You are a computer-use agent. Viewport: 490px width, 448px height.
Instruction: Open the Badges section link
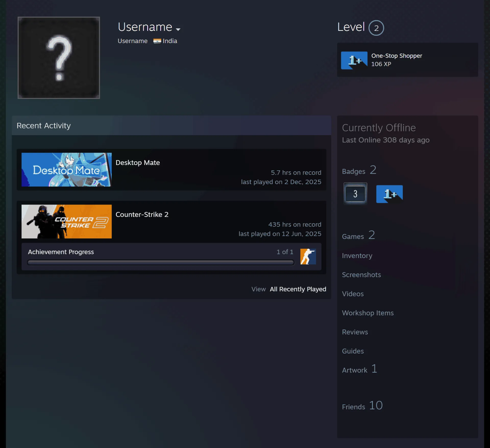tap(359, 170)
